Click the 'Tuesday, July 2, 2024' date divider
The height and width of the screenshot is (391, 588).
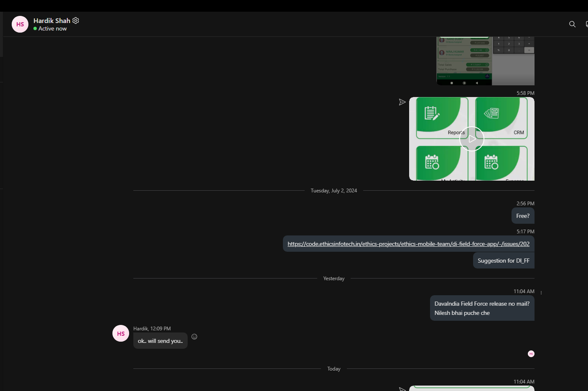point(333,191)
